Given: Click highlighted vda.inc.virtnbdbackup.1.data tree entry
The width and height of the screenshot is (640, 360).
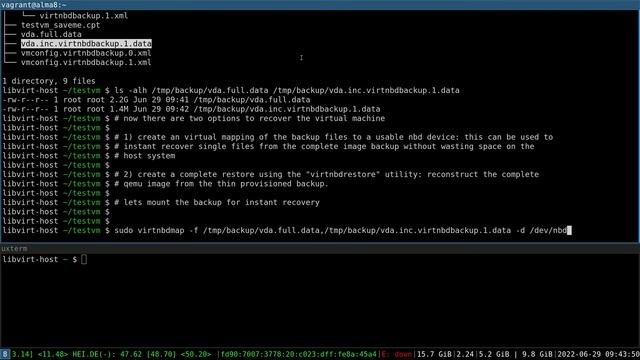Looking at the screenshot, I should (x=86, y=44).
